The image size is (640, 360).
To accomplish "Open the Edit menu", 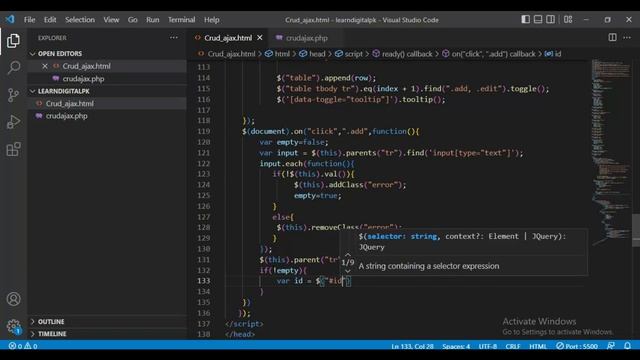I will (x=50, y=20).
